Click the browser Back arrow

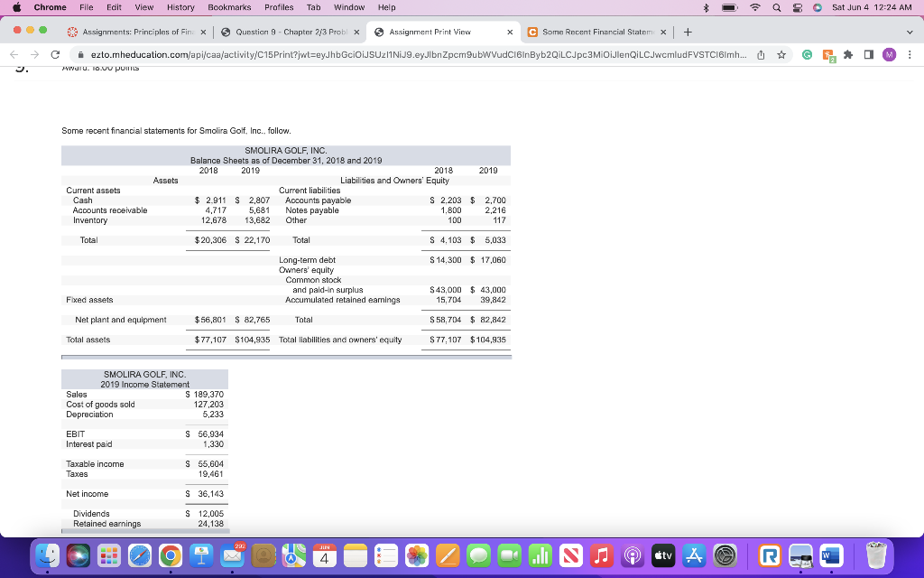14,55
